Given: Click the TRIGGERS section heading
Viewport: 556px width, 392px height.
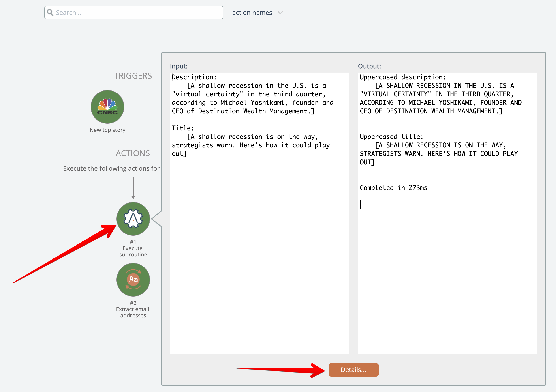Looking at the screenshot, I should point(133,76).
